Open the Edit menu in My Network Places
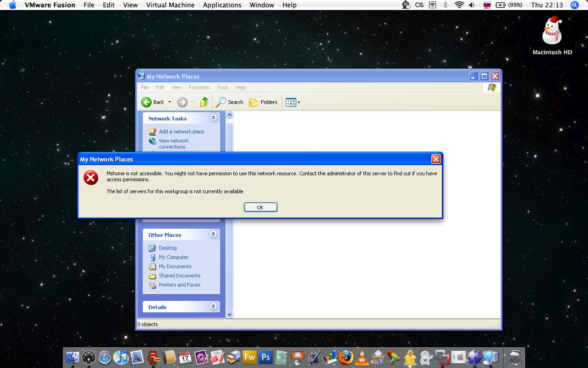588x368 pixels. (x=160, y=87)
